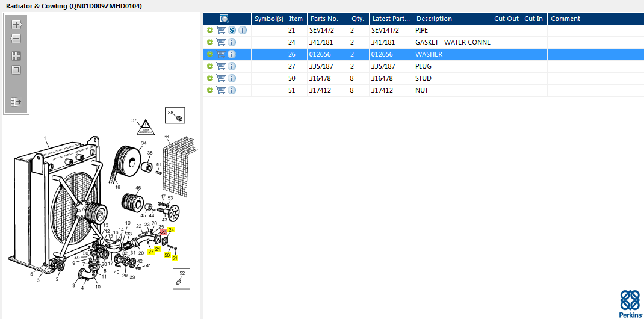Click the Cut In column header
644x319 pixels.
(534, 19)
